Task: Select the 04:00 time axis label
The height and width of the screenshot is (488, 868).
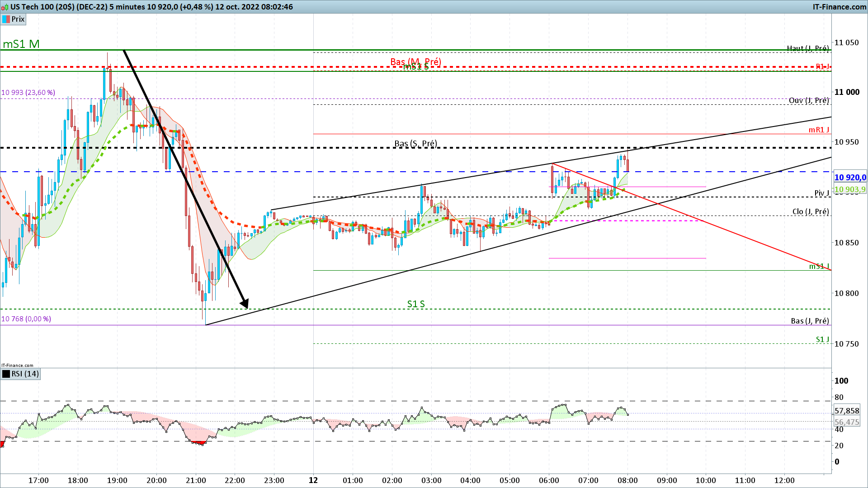Action: pos(470,480)
